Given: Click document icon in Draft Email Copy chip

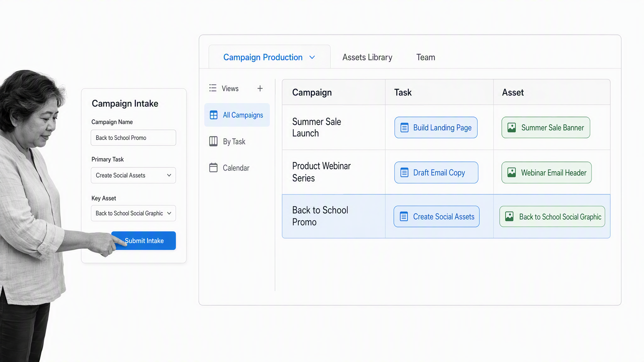Looking at the screenshot, I should coord(404,172).
